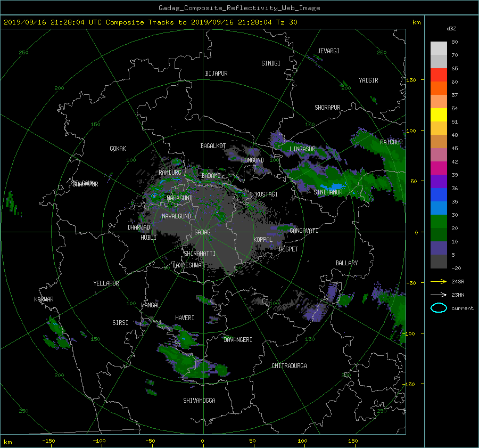Viewport: 479px width, 448px height.
Task: Click the dark gray 5 dBZ legend swatch
Action: coord(439,262)
